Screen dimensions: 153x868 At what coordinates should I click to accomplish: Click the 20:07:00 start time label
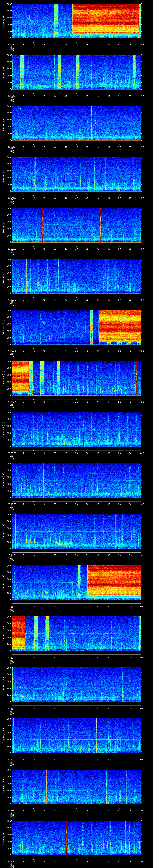pyautogui.click(x=12, y=351)
